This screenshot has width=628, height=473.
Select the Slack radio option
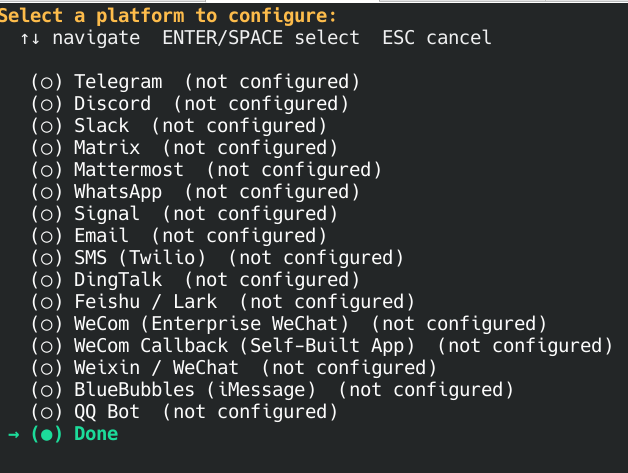click(47, 126)
